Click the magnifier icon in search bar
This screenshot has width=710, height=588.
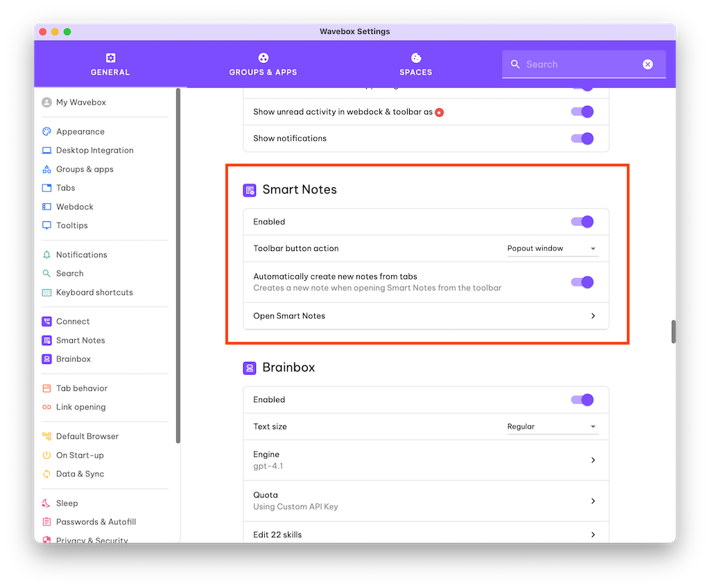[515, 64]
